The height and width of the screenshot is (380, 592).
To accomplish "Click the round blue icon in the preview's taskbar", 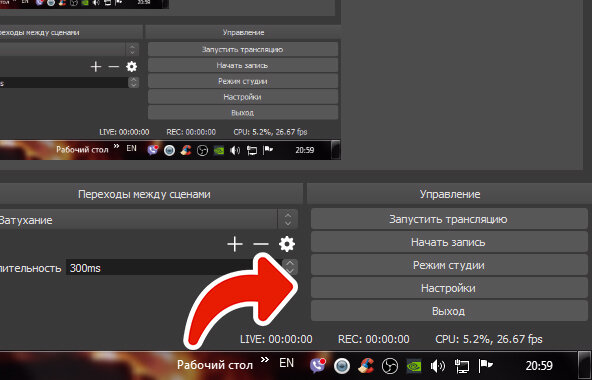I will point(169,151).
